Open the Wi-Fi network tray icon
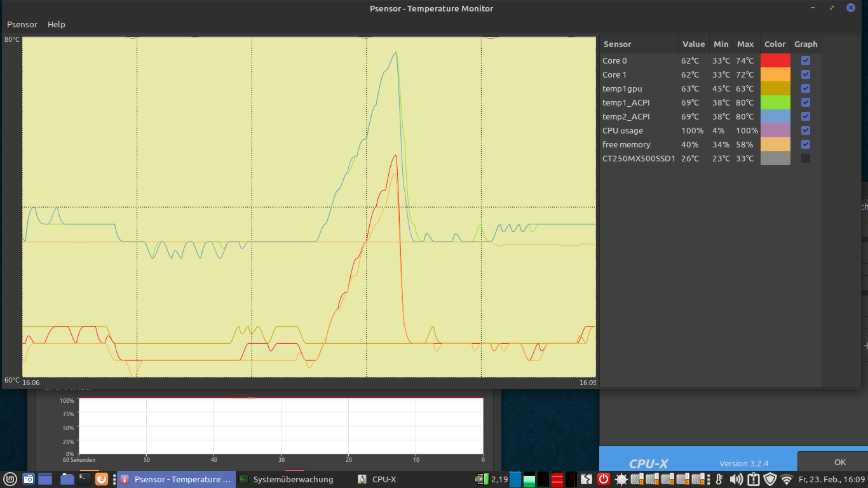The width and height of the screenshot is (868, 488). coord(787,479)
